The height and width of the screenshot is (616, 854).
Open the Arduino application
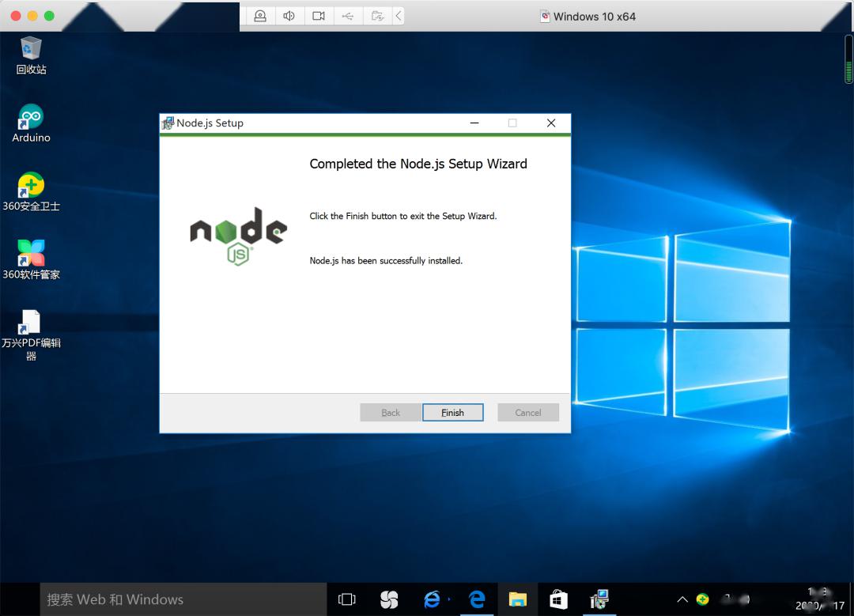31,117
